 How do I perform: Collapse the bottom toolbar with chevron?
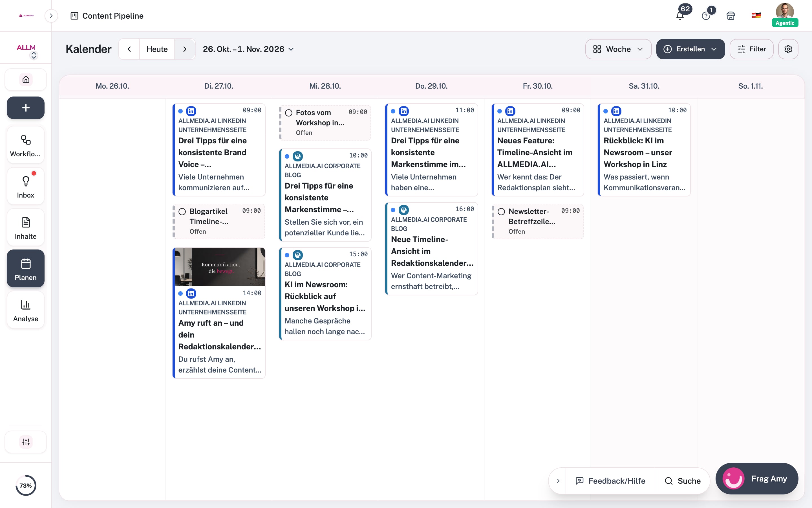[x=558, y=481]
